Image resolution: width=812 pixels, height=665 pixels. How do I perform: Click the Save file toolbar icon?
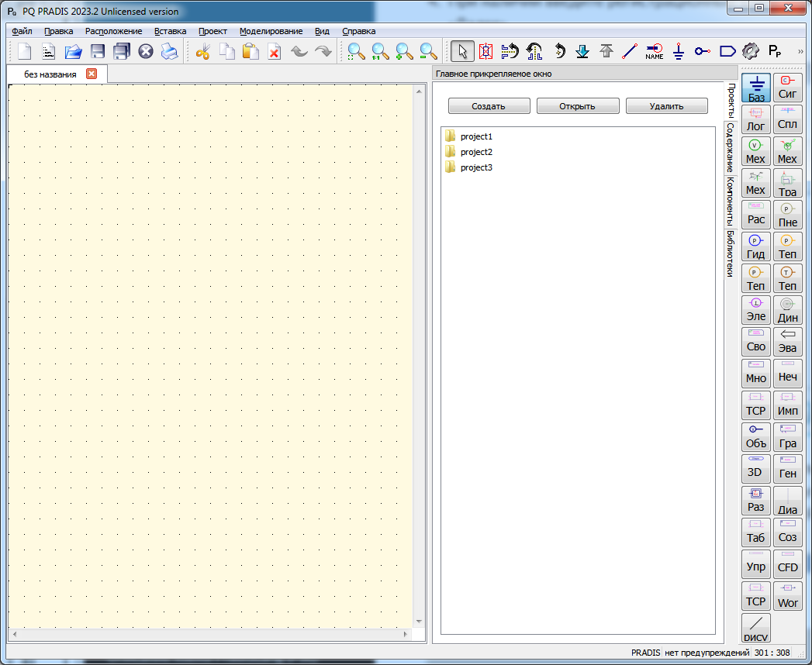coord(98,52)
